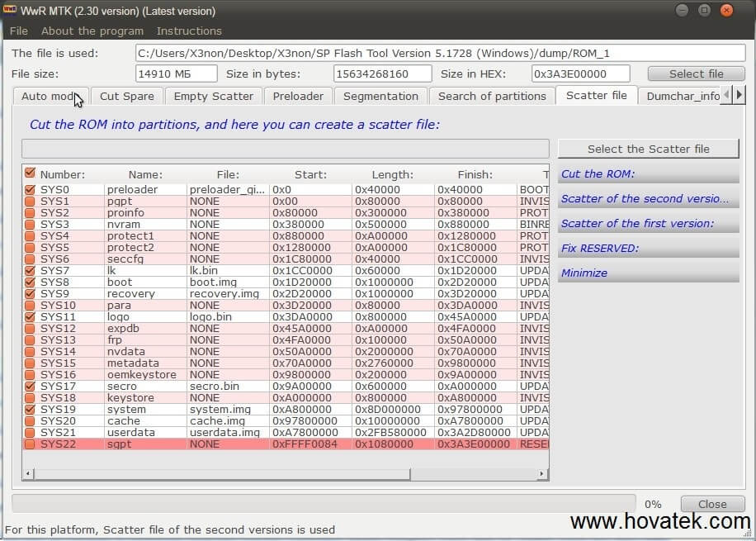The height and width of the screenshot is (541, 756).
Task: Click the Finish column header
Action: point(475,174)
